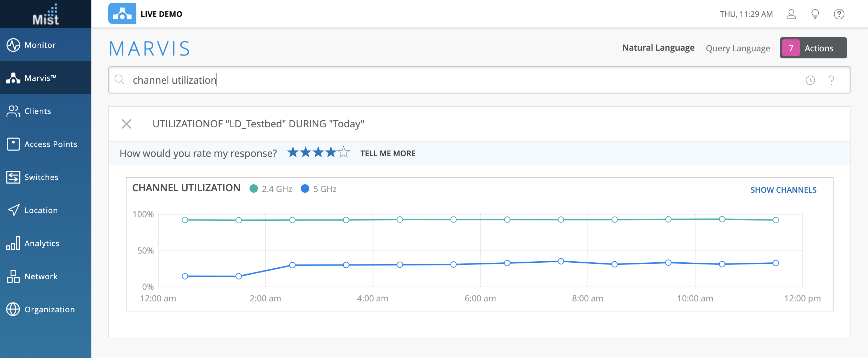
Task: Expand the Show Channels view
Action: (783, 190)
